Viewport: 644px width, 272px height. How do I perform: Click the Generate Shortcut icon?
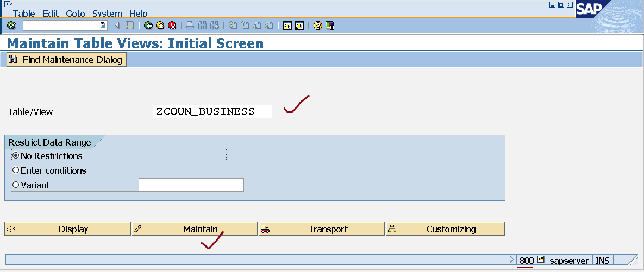(x=299, y=26)
